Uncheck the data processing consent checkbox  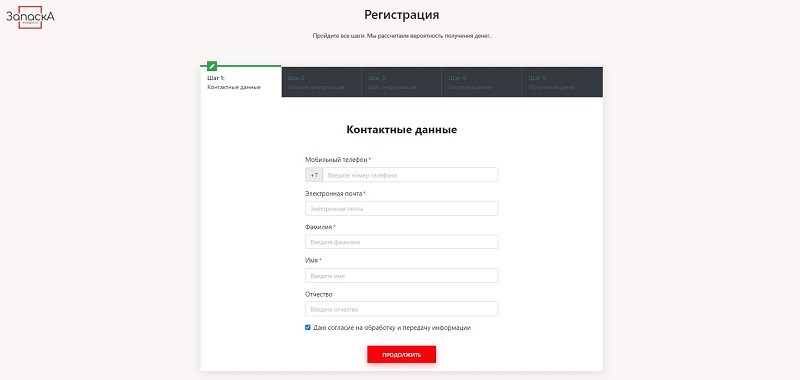308,327
